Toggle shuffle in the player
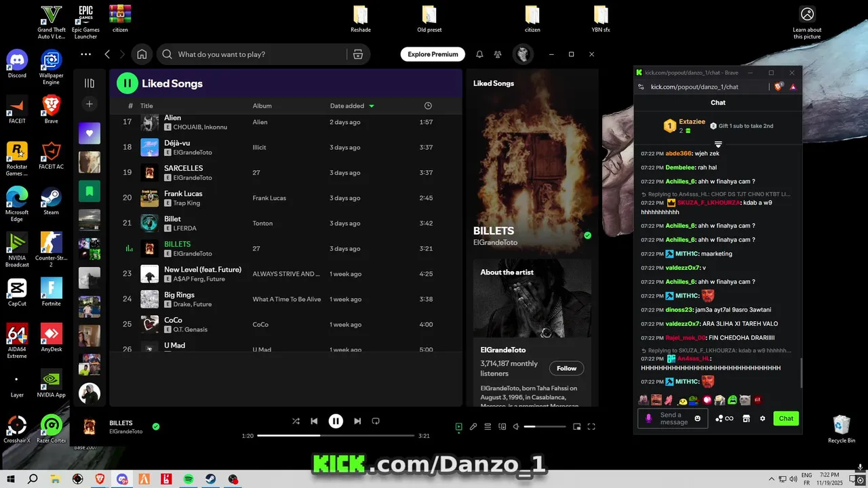The height and width of the screenshot is (488, 868). pyautogui.click(x=296, y=421)
